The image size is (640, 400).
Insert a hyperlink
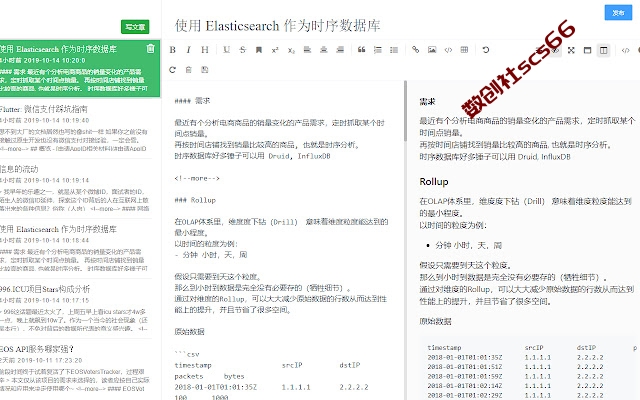pos(416,50)
